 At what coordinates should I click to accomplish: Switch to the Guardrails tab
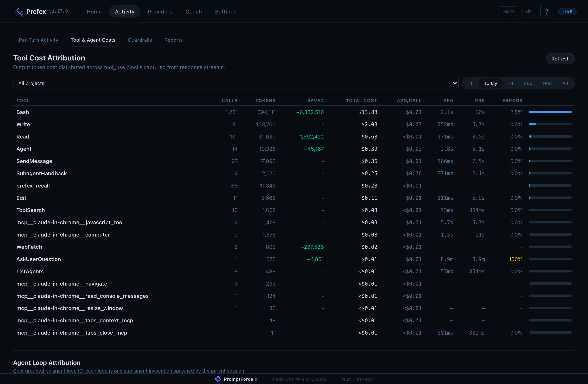[x=140, y=40]
